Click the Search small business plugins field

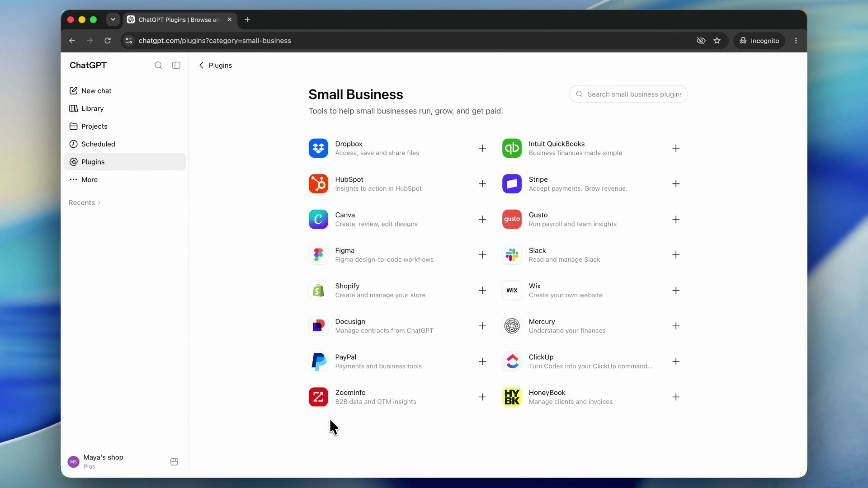(628, 94)
